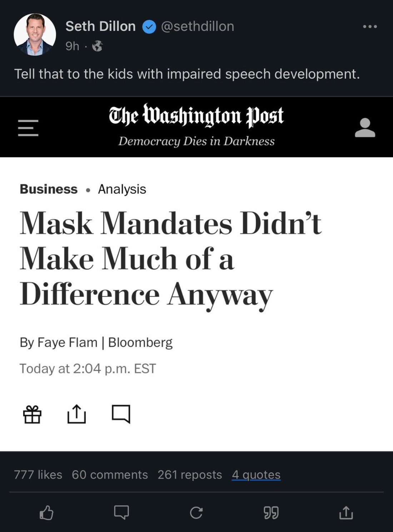Open the 60 comments count
The height and width of the screenshot is (532, 393).
click(x=110, y=475)
